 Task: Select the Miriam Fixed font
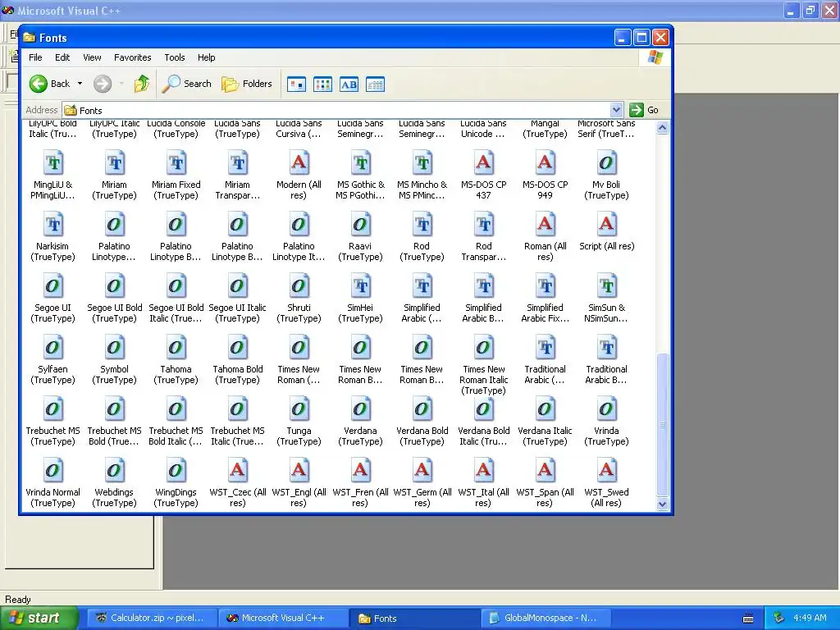tap(176, 176)
